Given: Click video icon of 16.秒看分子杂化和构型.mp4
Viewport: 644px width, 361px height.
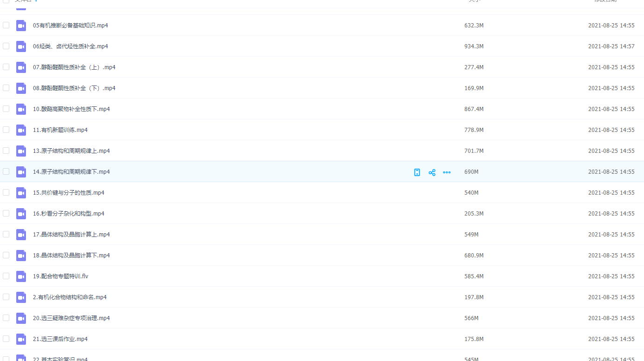Looking at the screenshot, I should (x=21, y=214).
